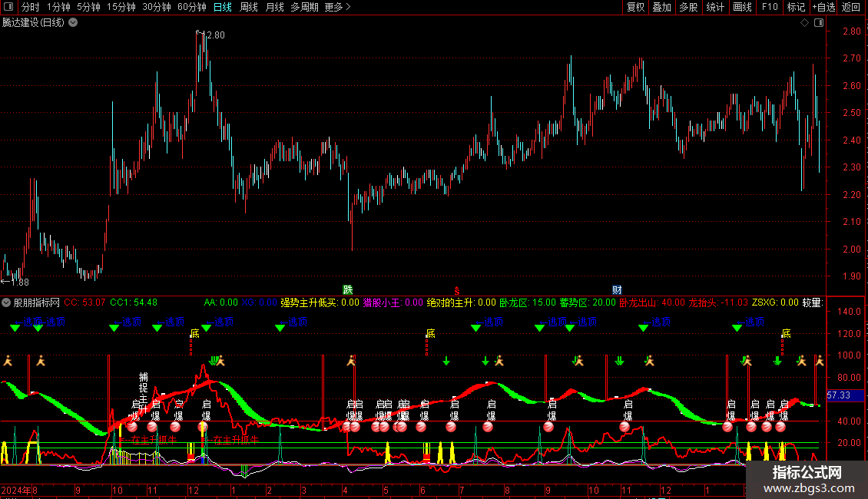
Task: Click the diamond icon at chart top-right
Action: coord(804,23)
